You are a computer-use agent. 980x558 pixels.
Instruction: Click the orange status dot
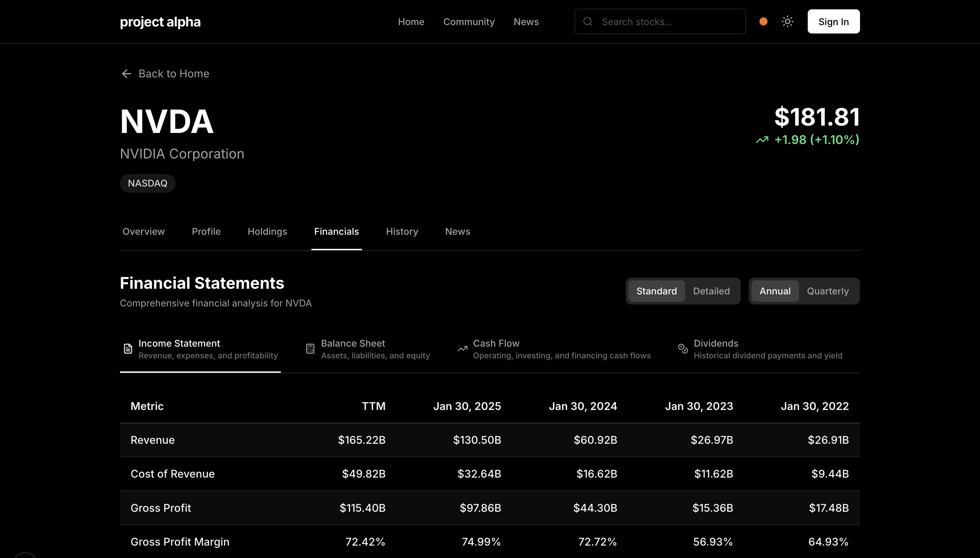click(763, 22)
